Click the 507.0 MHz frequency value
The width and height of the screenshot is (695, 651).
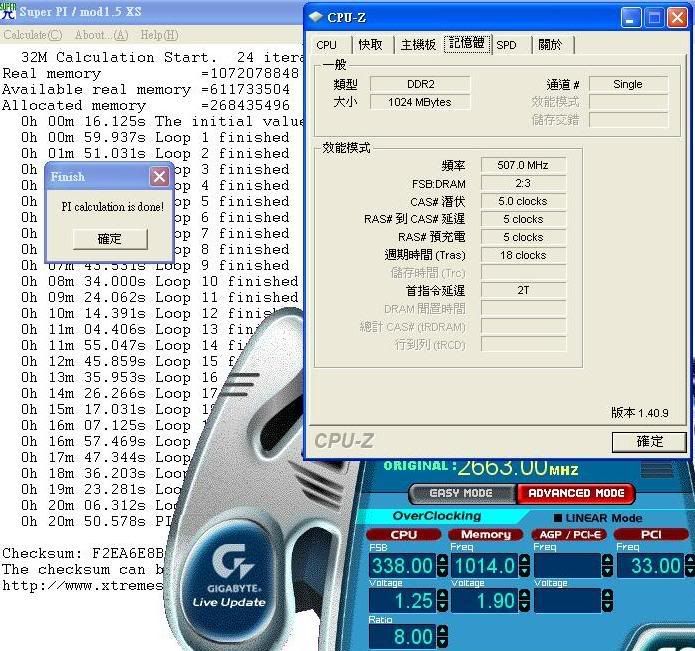pyautogui.click(x=523, y=165)
